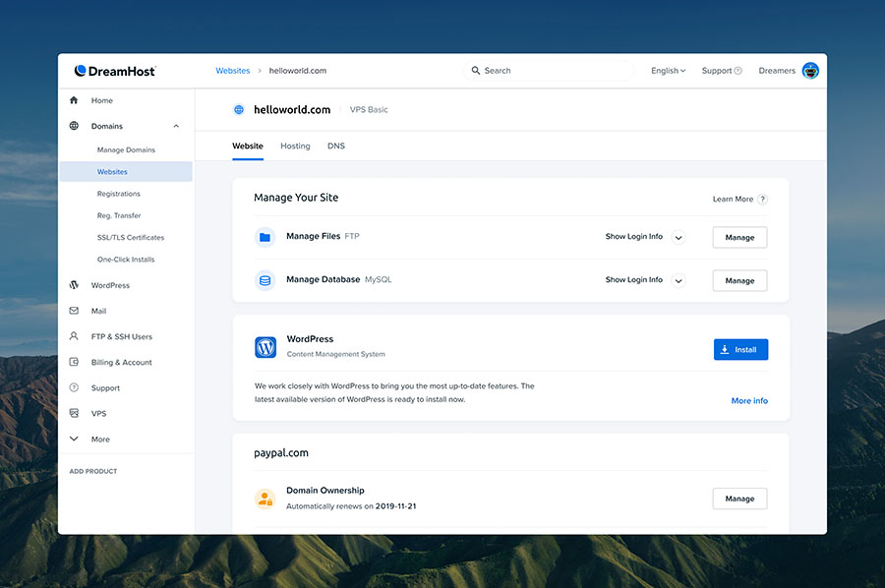Screen dimensions: 885x588
Task: Click the Dreamers avatar icon
Action: (x=810, y=70)
